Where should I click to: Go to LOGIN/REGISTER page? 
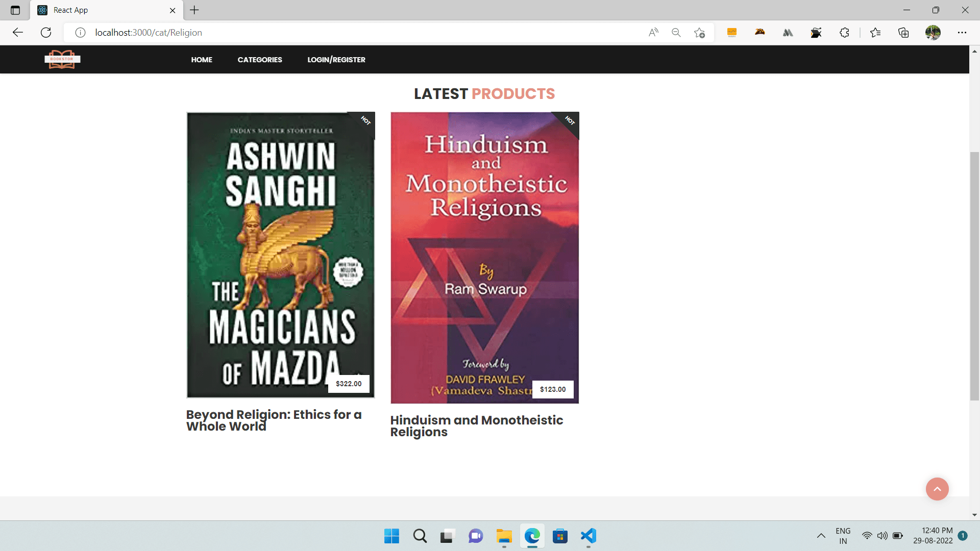pos(336,60)
